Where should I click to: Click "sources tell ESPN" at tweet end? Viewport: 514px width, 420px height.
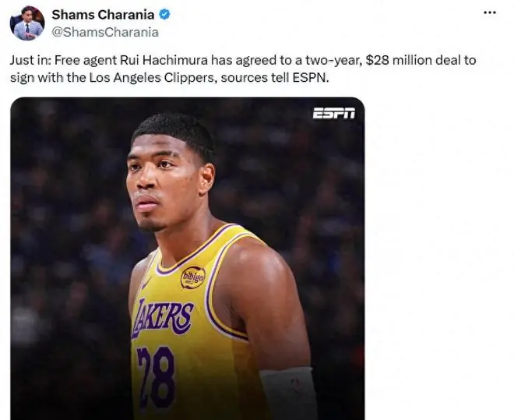tap(274, 78)
